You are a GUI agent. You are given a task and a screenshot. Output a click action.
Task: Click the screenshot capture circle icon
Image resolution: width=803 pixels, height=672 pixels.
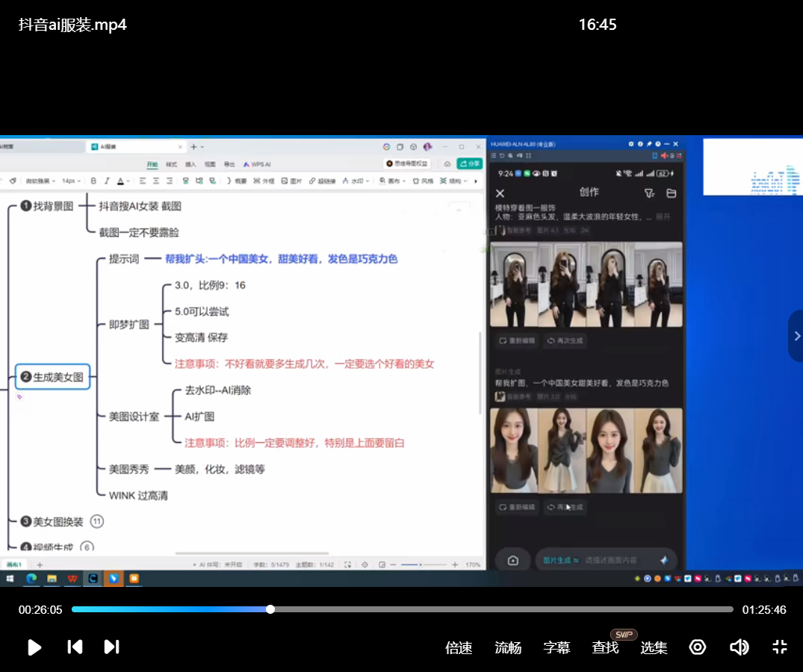coord(698,647)
